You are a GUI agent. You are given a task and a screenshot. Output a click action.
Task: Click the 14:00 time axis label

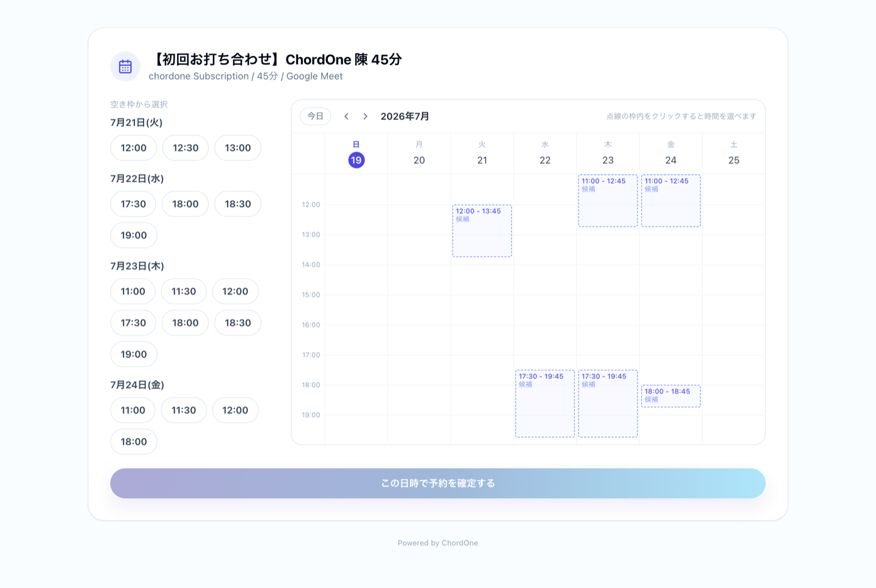click(x=311, y=265)
